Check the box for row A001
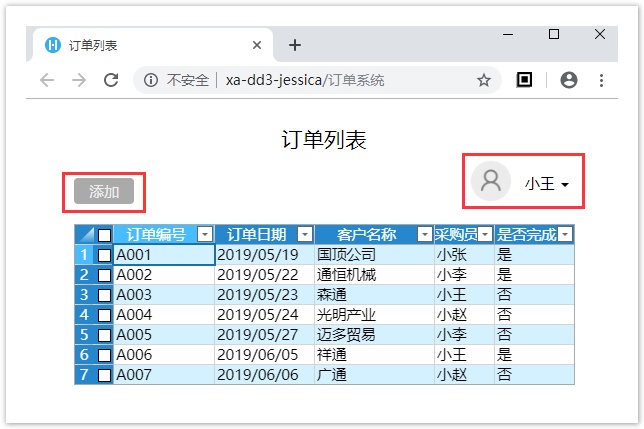The width and height of the screenshot is (644, 429). tap(104, 255)
